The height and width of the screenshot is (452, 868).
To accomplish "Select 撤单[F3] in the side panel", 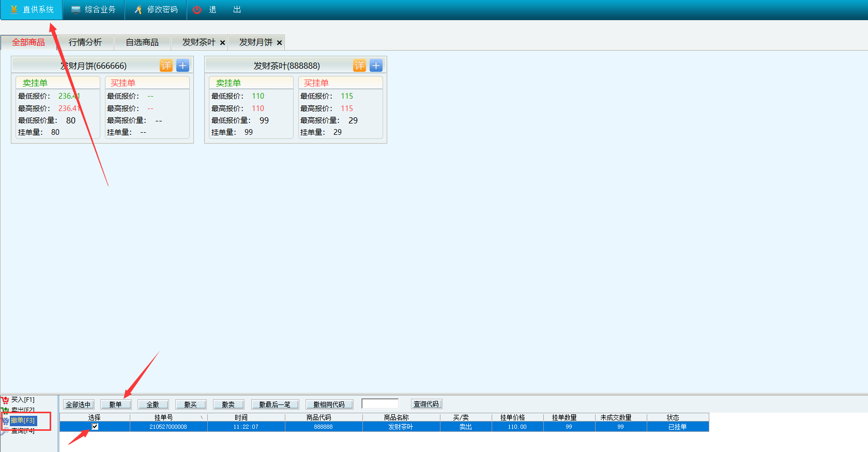I will (23, 420).
